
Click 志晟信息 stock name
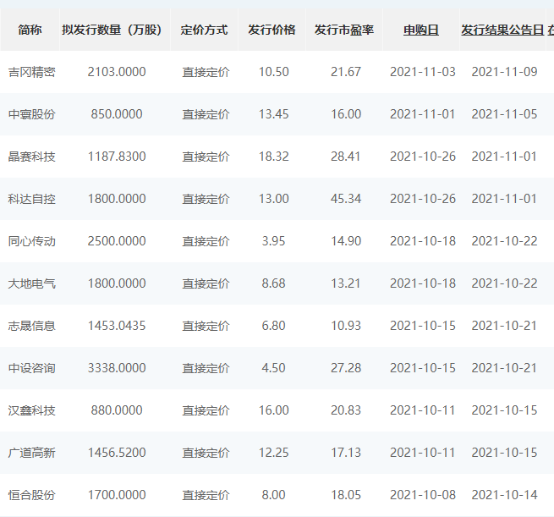pos(32,326)
